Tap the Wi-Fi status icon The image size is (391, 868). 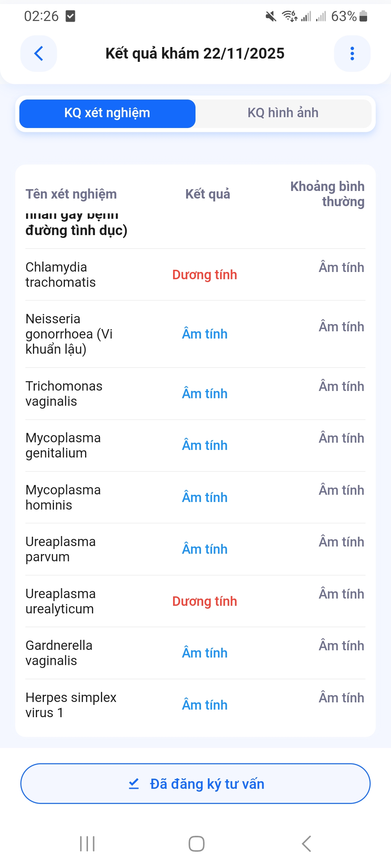tap(290, 16)
